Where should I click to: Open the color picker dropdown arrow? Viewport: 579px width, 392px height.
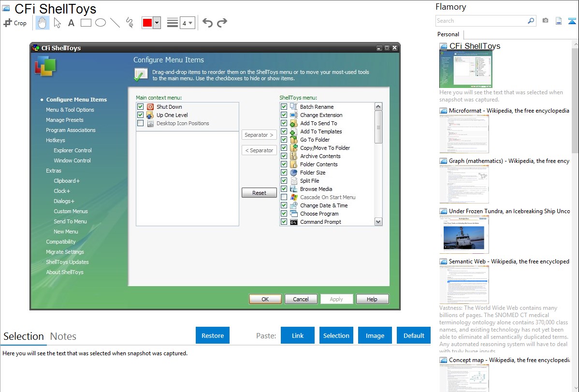pos(157,23)
